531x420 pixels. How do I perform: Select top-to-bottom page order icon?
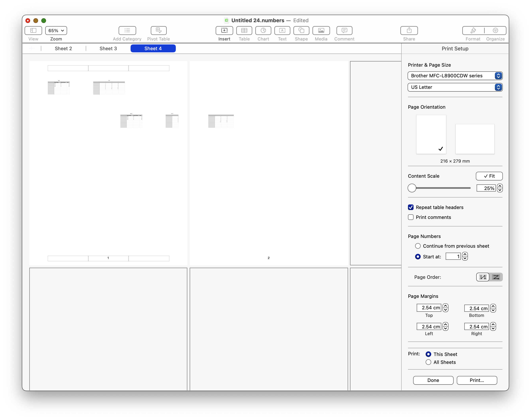pos(483,277)
